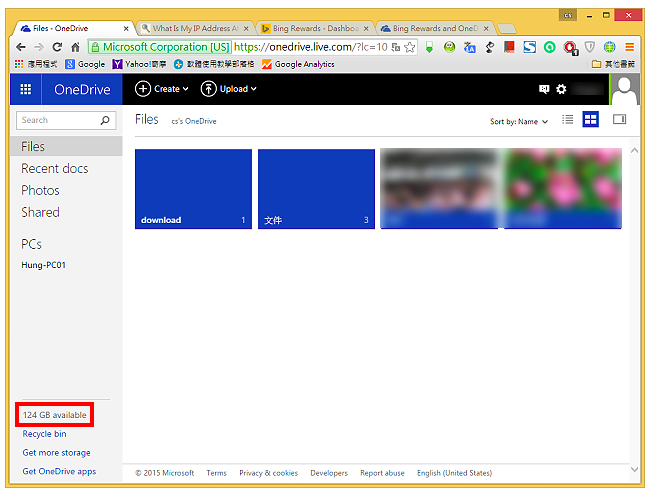Image resolution: width=648 pixels, height=493 pixels.
Task: Select the Files - OneDrive browser tab
Action: (x=71, y=29)
